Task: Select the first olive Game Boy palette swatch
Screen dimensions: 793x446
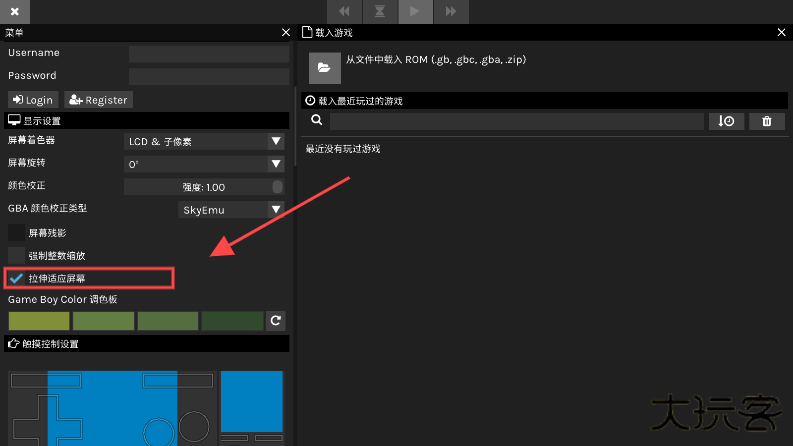Action: click(x=39, y=321)
